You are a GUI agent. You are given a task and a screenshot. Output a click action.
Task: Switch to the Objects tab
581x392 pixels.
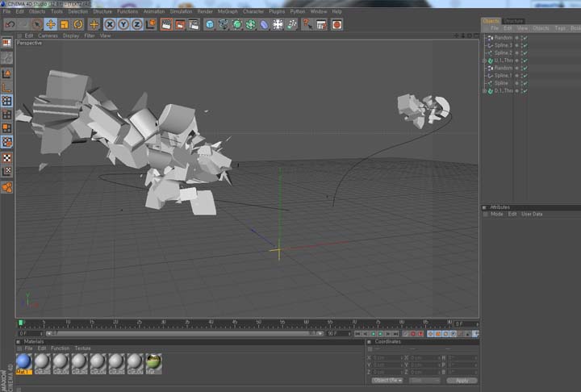point(491,21)
